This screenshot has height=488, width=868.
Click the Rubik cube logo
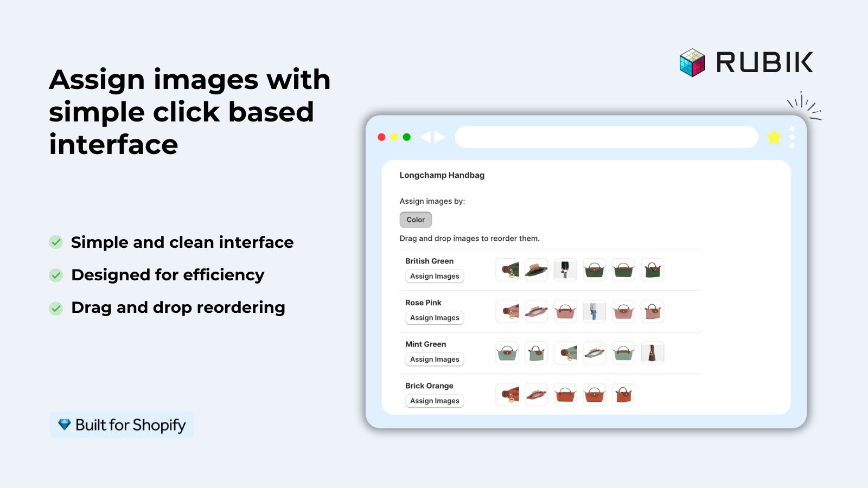click(x=692, y=62)
